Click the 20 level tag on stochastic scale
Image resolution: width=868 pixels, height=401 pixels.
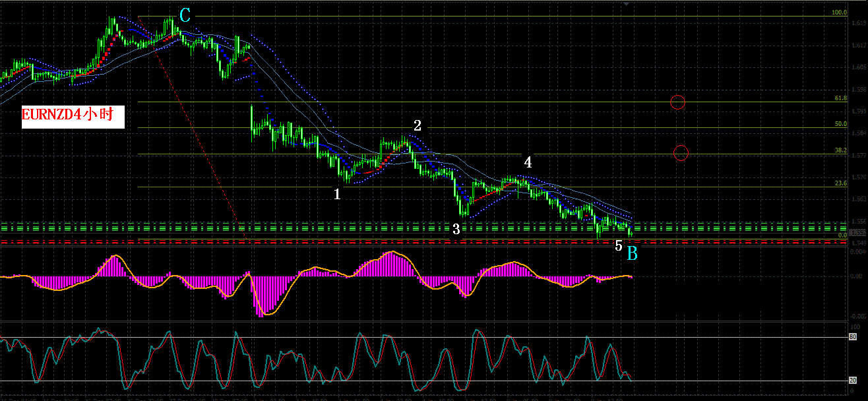pos(852,381)
